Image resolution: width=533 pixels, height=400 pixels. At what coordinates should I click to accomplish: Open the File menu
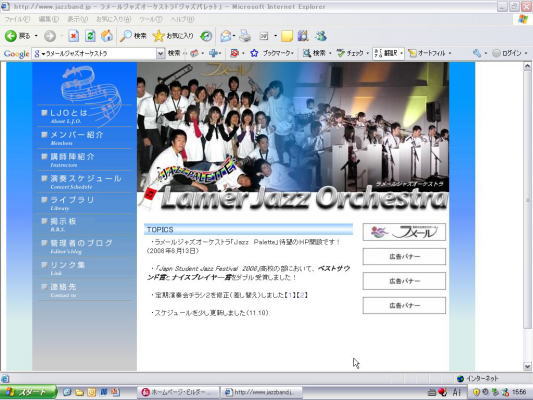[17, 19]
